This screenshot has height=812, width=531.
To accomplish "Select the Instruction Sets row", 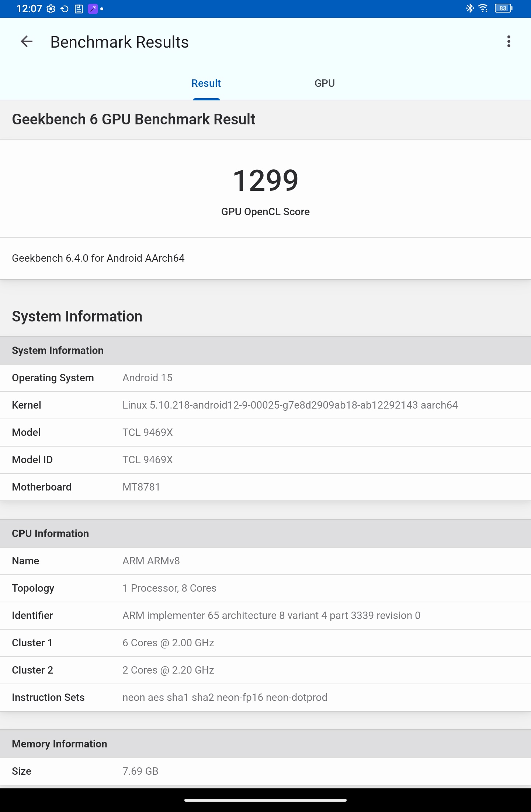I will pos(265,698).
